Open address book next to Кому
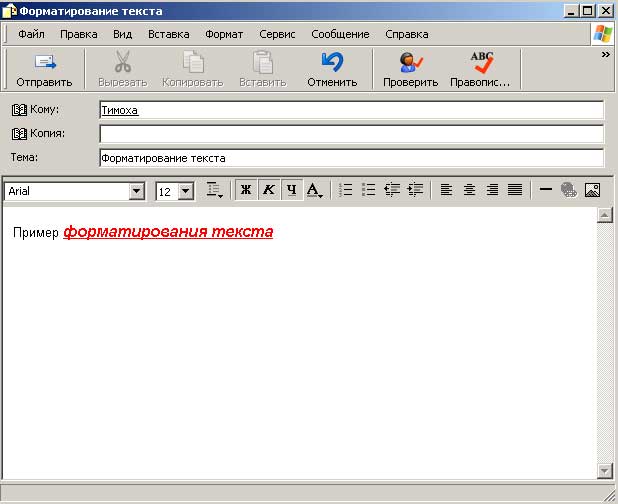This screenshot has height=504, width=618. [18, 109]
